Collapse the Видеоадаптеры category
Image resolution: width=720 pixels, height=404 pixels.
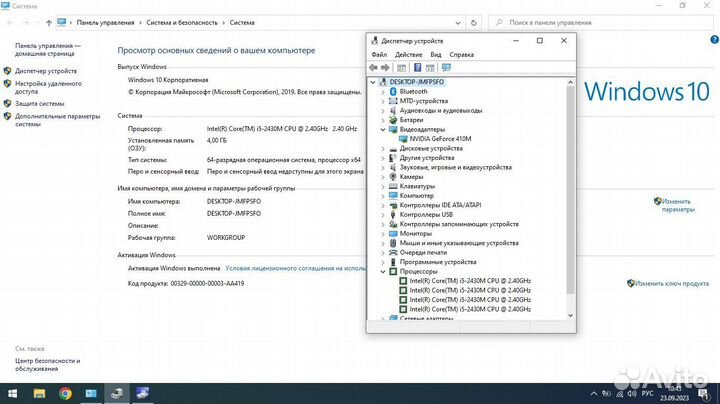[383, 129]
